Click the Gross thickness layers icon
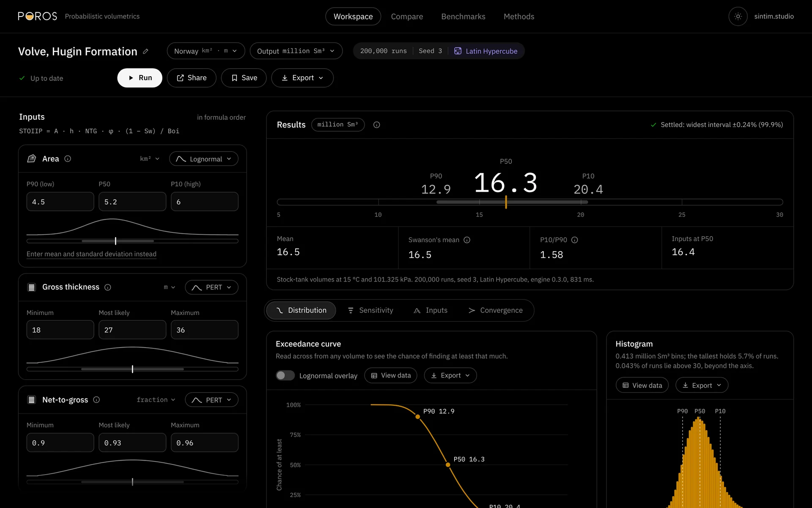Screen dimensions: 812x508 coord(32,287)
